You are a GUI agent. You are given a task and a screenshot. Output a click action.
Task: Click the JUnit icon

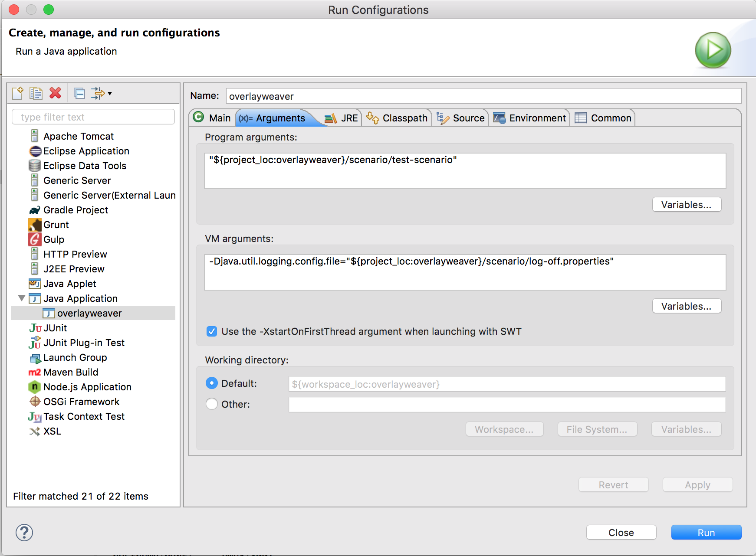tap(35, 328)
